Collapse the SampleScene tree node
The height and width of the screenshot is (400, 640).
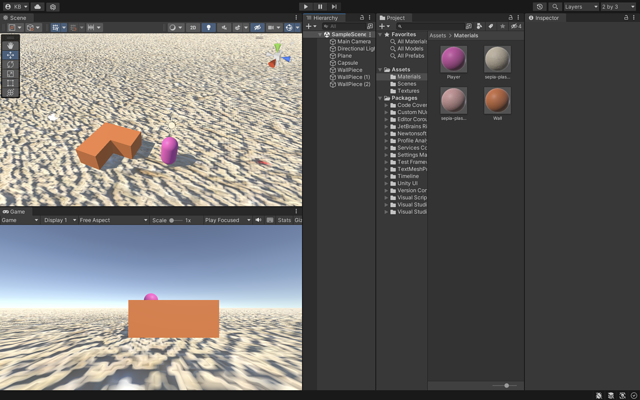click(x=320, y=35)
